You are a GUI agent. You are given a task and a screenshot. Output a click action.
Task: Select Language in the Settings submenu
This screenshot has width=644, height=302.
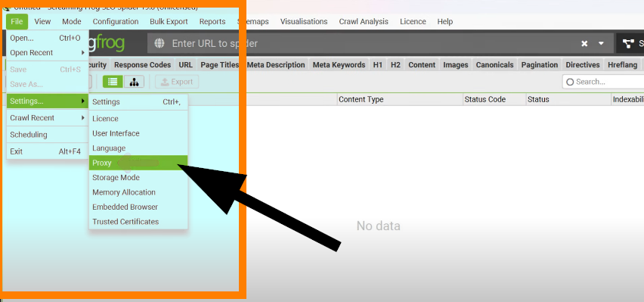click(x=138, y=148)
